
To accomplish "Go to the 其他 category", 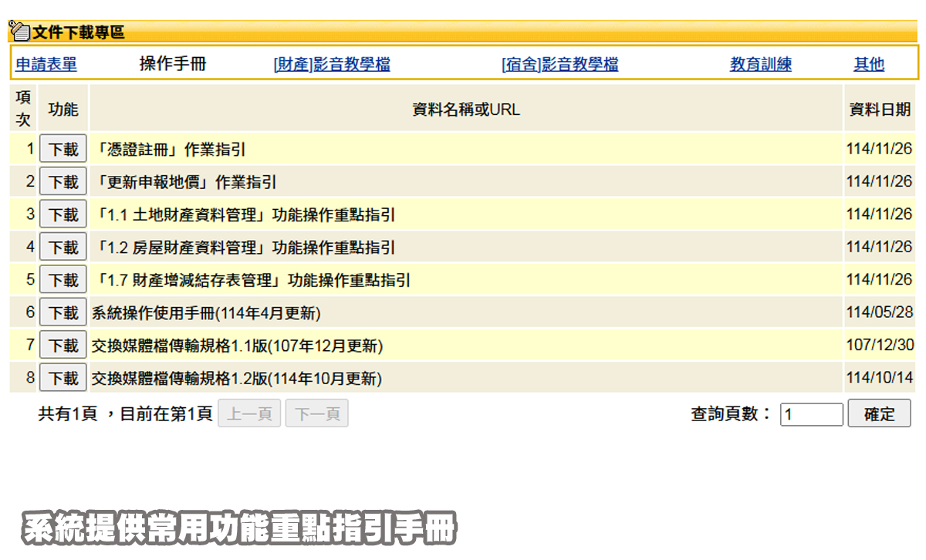I will tap(868, 65).
